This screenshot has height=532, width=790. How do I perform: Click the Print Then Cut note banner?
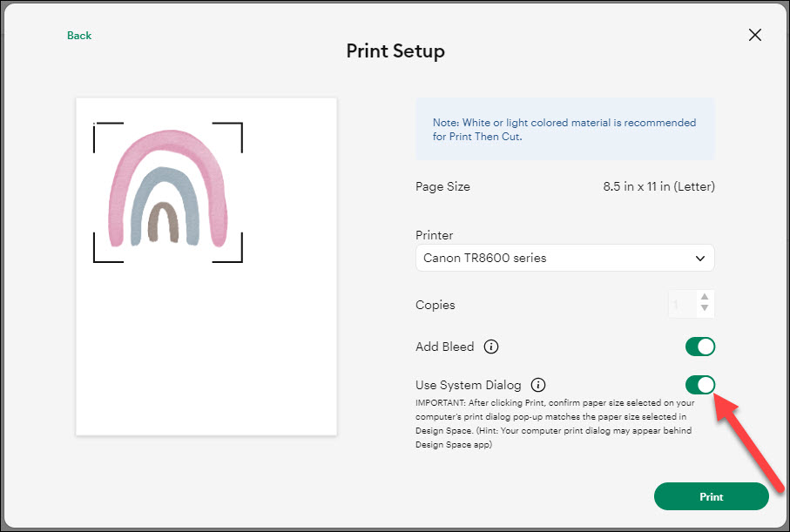click(564, 129)
